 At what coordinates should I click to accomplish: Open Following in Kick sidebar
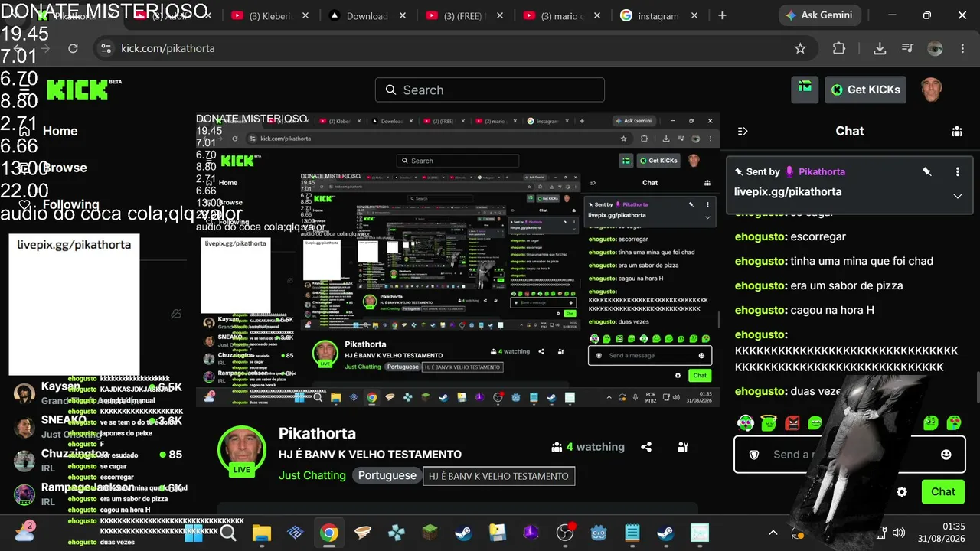pyautogui.click(x=70, y=204)
